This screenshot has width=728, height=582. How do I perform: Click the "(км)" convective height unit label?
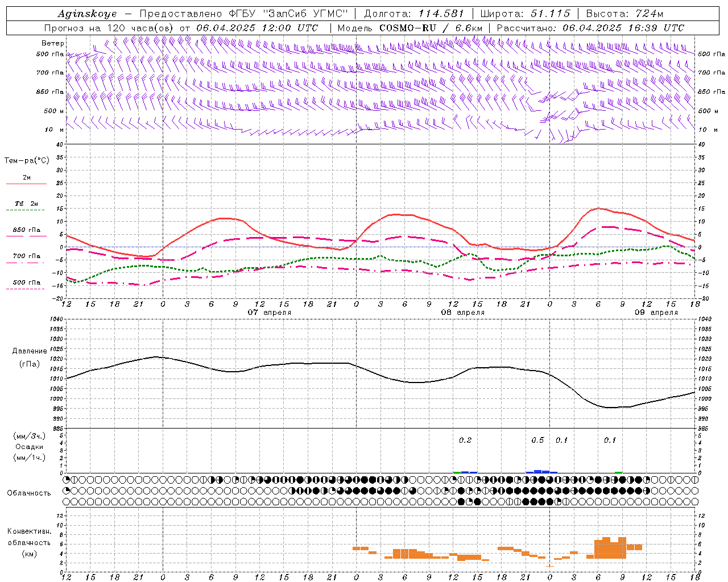tap(29, 554)
